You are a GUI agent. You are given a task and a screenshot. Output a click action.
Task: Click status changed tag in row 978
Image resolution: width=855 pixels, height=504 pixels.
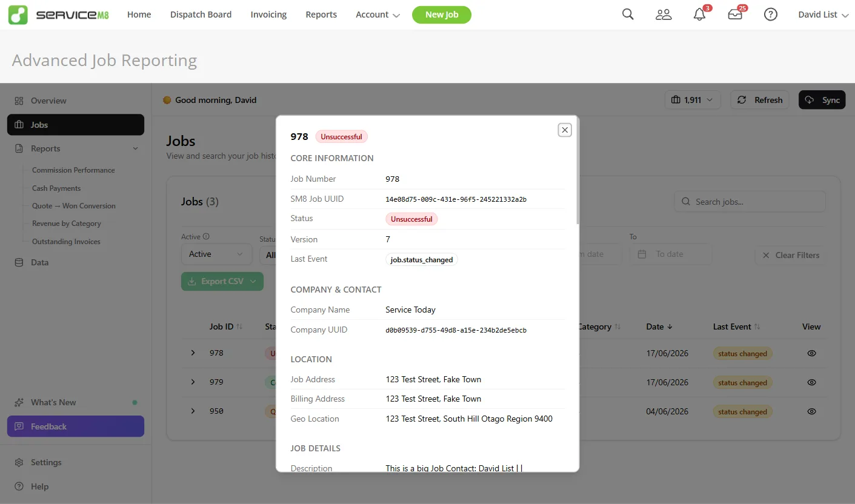point(742,354)
